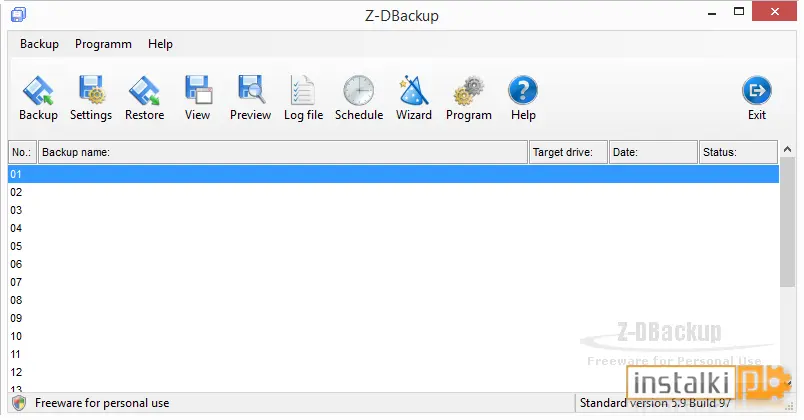Select backup row 11
Image resolution: width=804 pixels, height=420 pixels.
pos(393,354)
